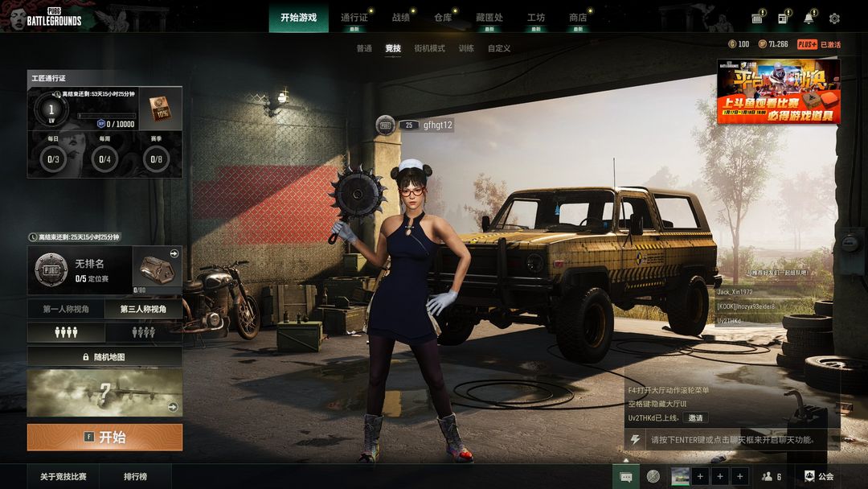Open the chat bubble icon in bottom bar
Image resolution: width=868 pixels, height=489 pixels.
(x=625, y=476)
